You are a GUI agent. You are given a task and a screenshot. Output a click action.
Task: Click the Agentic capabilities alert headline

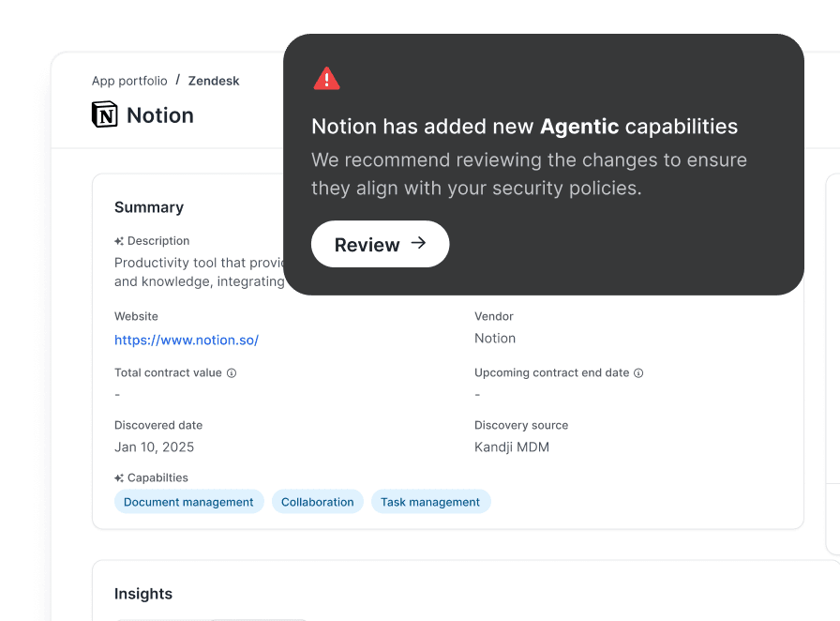(524, 127)
